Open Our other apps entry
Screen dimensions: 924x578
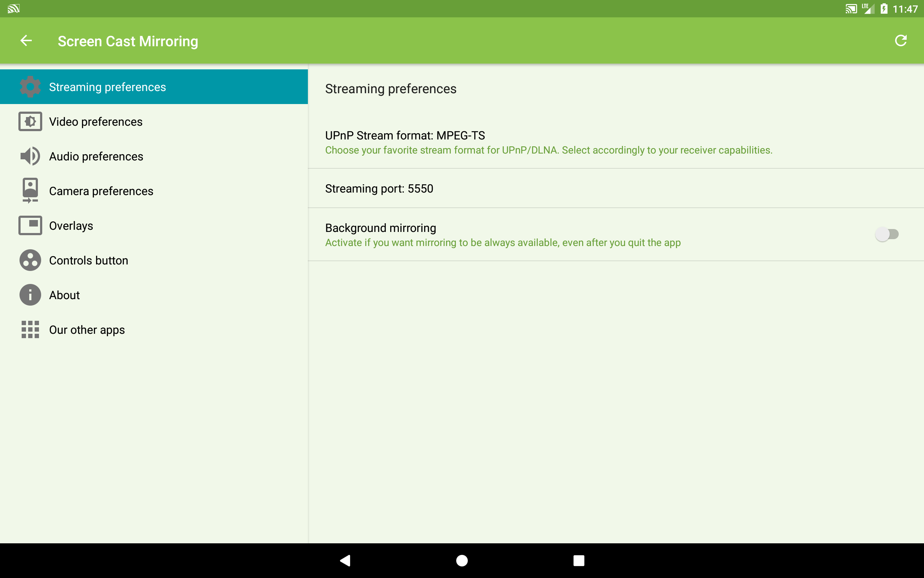[x=154, y=329]
